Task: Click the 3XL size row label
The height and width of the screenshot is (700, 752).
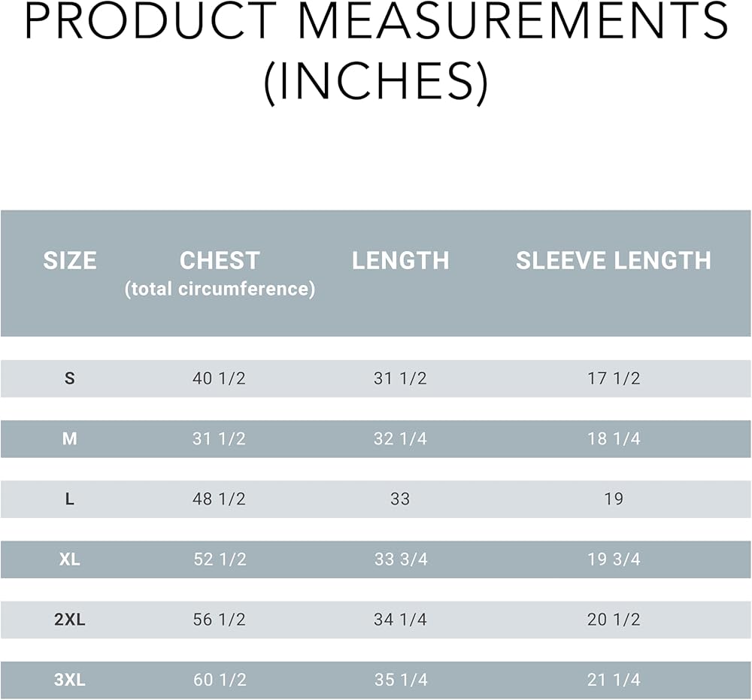Action: pyautogui.click(x=70, y=680)
